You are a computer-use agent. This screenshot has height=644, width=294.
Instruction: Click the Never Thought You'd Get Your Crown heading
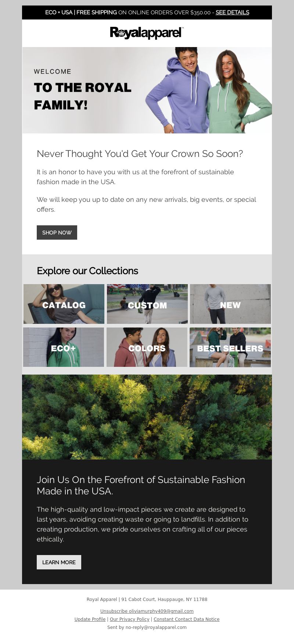coord(140,154)
